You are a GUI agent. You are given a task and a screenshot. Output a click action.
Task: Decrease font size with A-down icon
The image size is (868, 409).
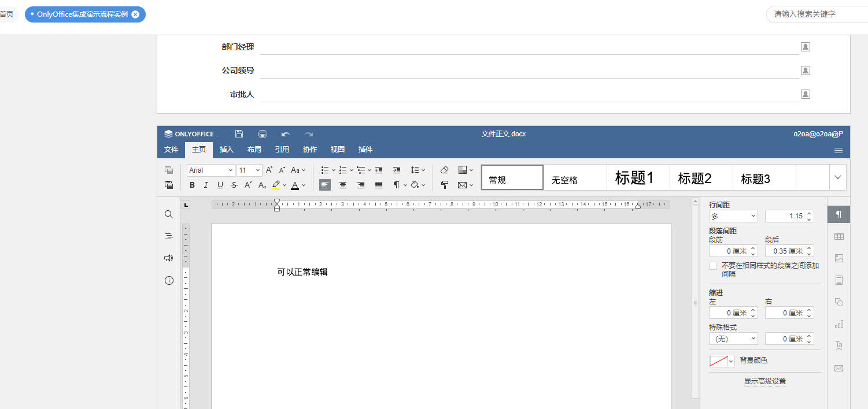[282, 170]
